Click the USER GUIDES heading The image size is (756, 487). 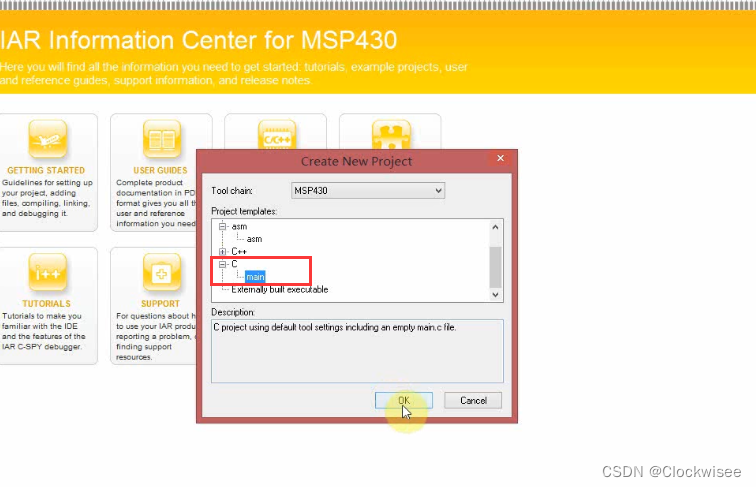(x=160, y=170)
